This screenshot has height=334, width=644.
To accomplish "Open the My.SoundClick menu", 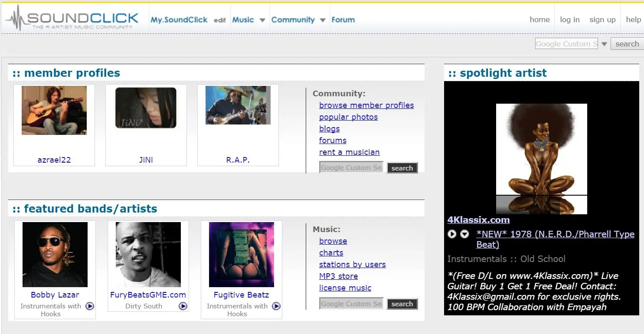I will [179, 20].
